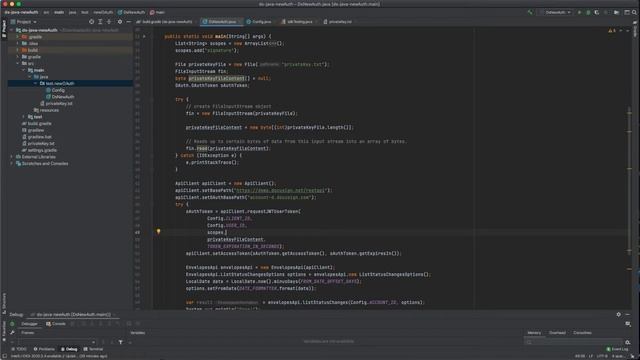Image resolution: width=640 pixels, height=360 pixels.
Task: Open the TODO tool window button
Action: coord(18,349)
